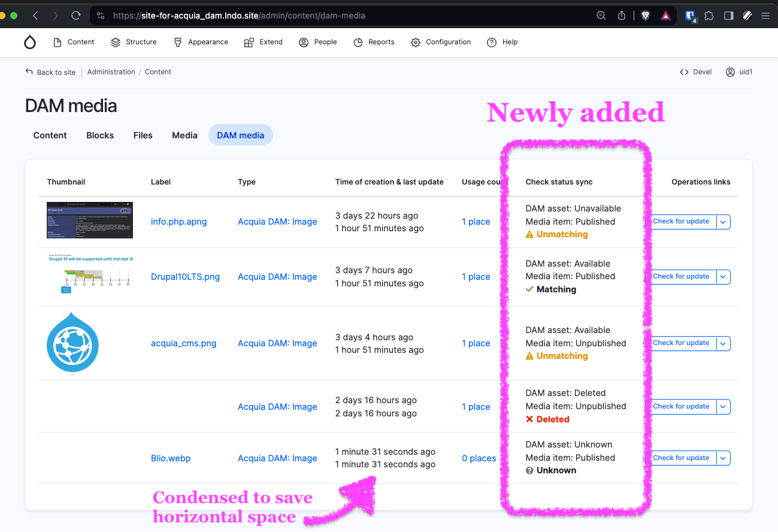Image resolution: width=778 pixels, height=532 pixels.
Task: Select the highlighted DAM media tab
Action: [241, 135]
